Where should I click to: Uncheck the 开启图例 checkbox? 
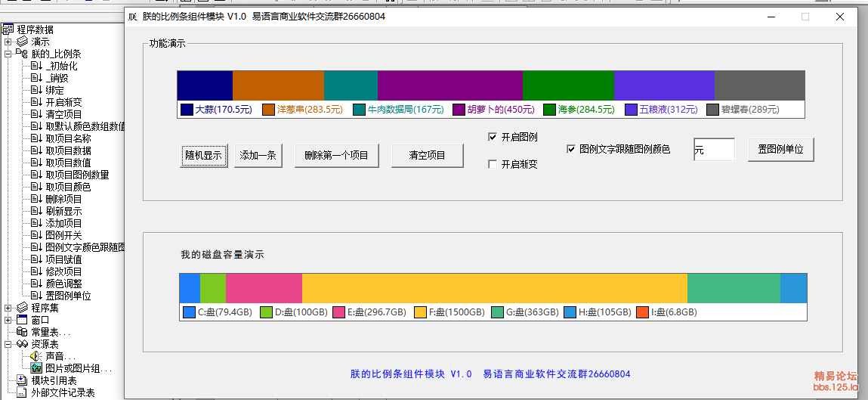492,138
